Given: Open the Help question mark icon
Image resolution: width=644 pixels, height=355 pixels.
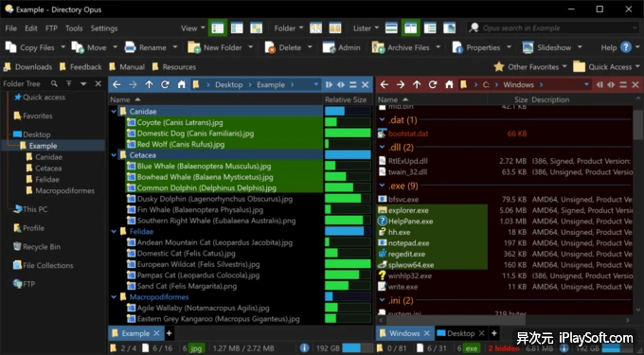Looking at the screenshot, I should 626,47.
